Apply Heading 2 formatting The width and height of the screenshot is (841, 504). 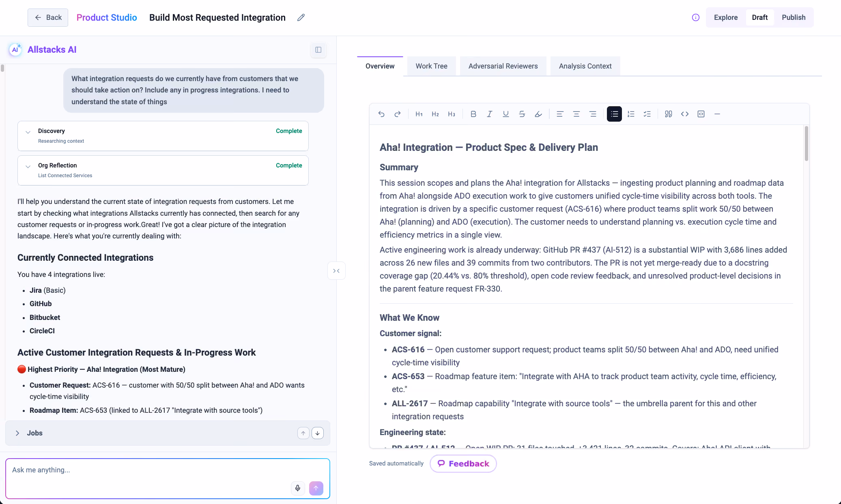pos(435,114)
